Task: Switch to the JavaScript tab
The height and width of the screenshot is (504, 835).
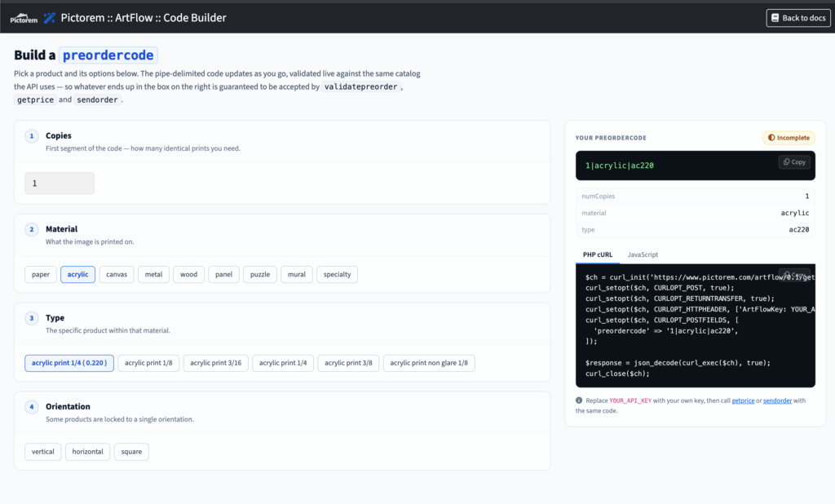Action: point(643,254)
